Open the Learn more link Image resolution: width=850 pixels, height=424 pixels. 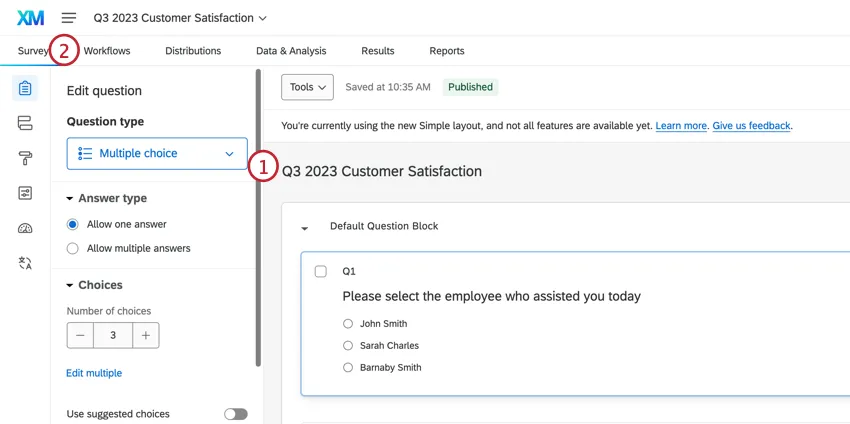point(681,126)
